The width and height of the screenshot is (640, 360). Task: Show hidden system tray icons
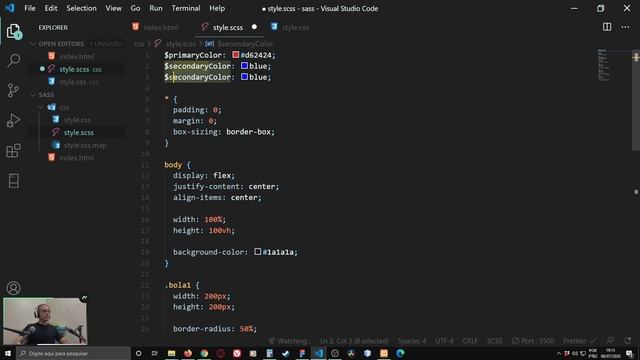559,353
